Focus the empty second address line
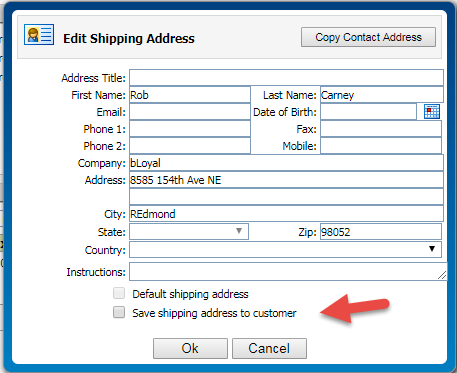The image size is (457, 373). coord(286,197)
